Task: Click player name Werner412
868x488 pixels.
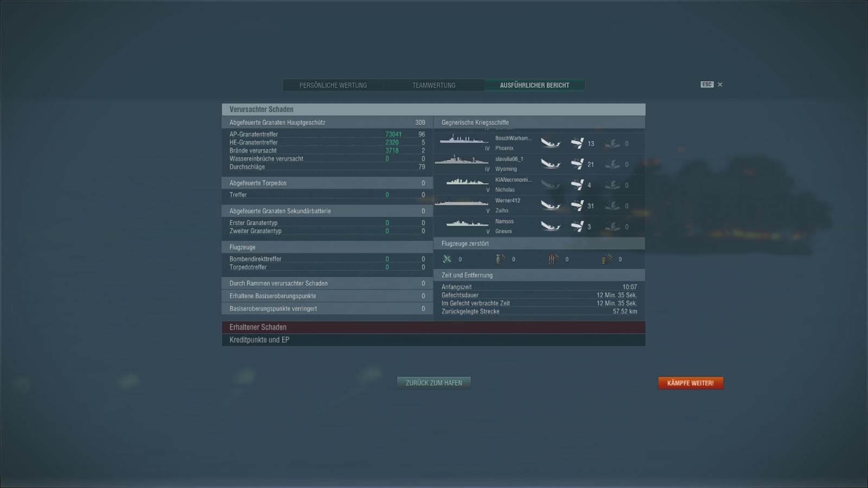Action: [507, 201]
